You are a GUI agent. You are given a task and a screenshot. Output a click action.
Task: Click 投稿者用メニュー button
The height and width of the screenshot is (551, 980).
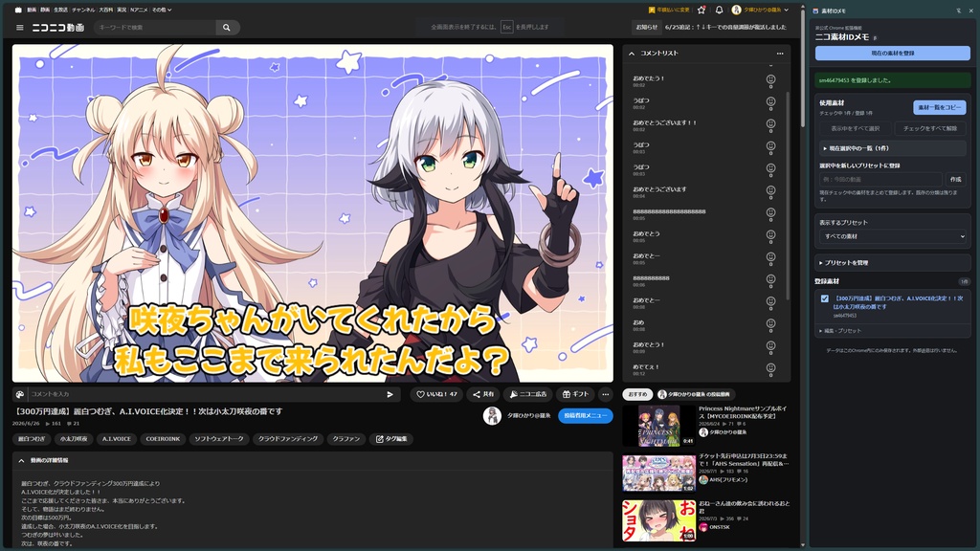(x=585, y=416)
